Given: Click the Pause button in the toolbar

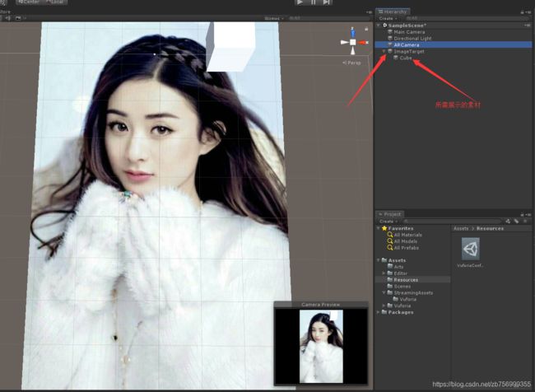Looking at the screenshot, I should 314,2.
